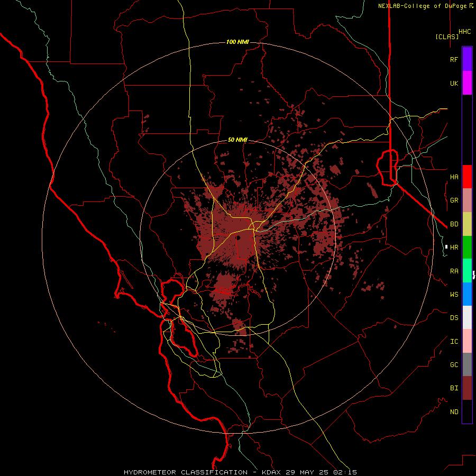
Task: Click the UK legend label
Action: click(x=454, y=83)
